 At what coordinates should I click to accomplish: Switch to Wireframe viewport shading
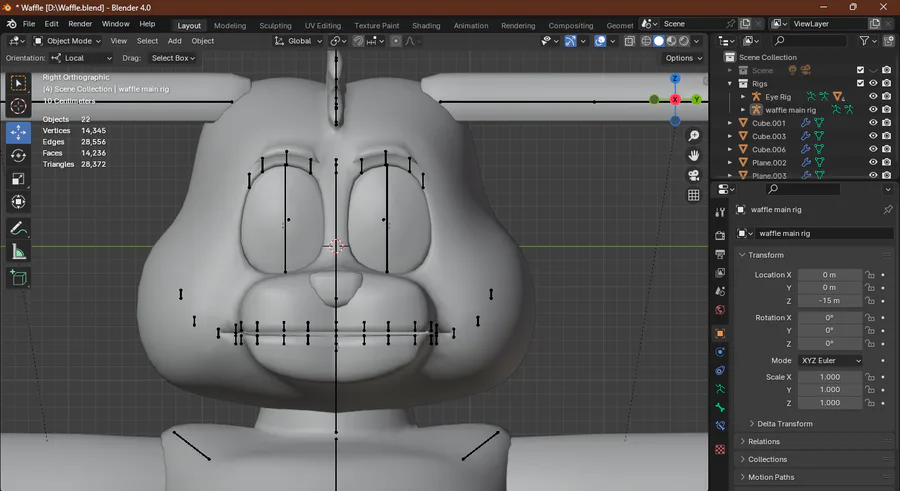[x=646, y=41]
